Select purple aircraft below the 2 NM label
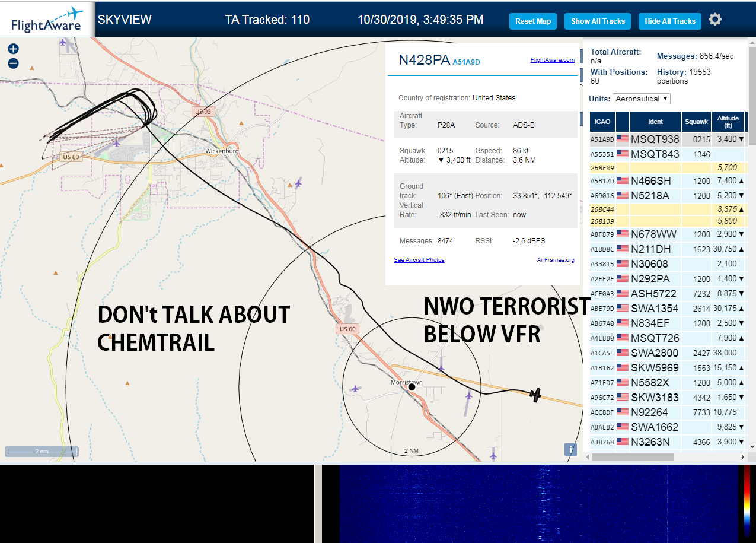 click(x=493, y=455)
